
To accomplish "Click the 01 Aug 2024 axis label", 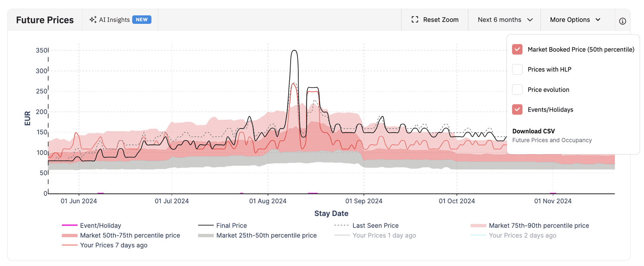I will [x=268, y=201].
